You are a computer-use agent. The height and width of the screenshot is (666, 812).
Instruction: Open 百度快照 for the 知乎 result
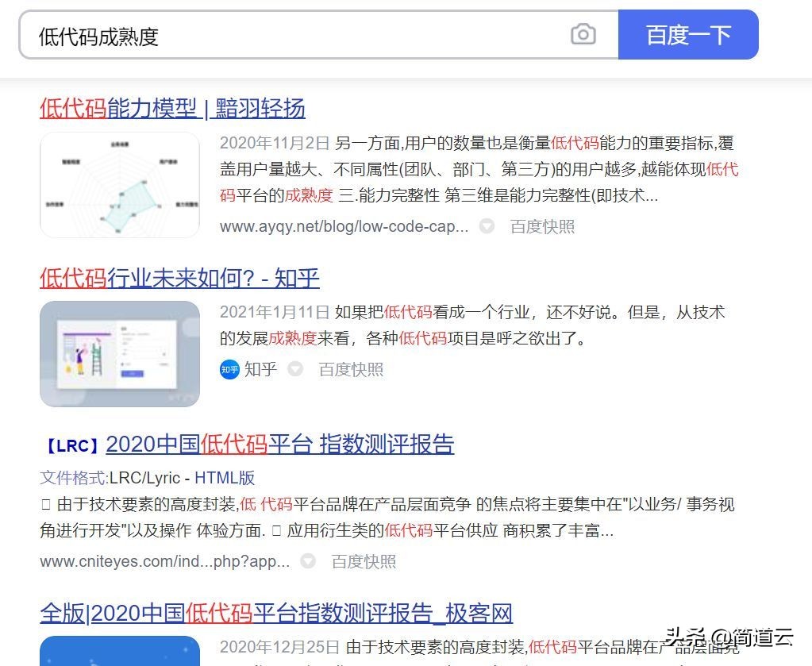[351, 370]
